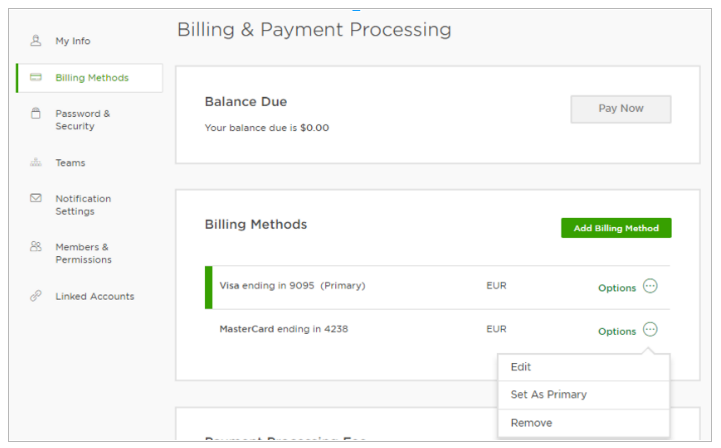Click the Billing Methods credit card icon

pyautogui.click(x=36, y=78)
